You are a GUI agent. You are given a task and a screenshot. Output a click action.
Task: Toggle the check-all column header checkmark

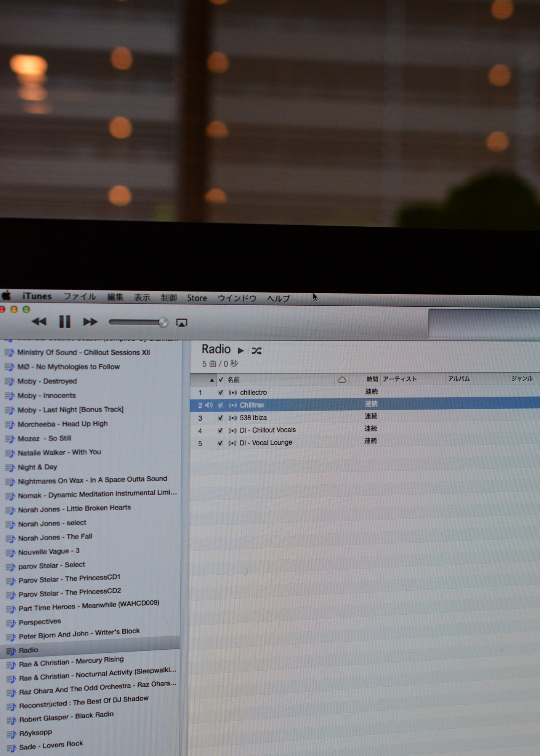coord(221,380)
